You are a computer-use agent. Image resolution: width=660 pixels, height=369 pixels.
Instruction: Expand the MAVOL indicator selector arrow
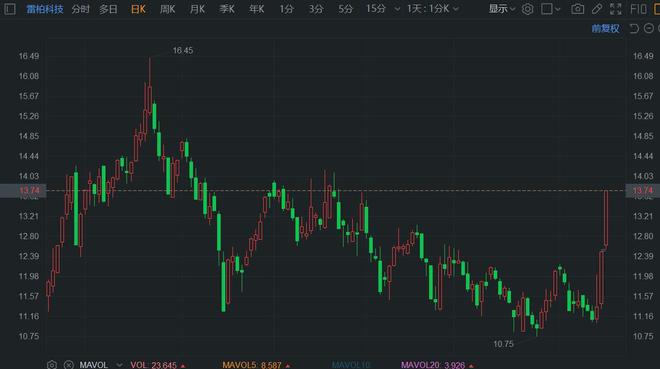[120, 365]
